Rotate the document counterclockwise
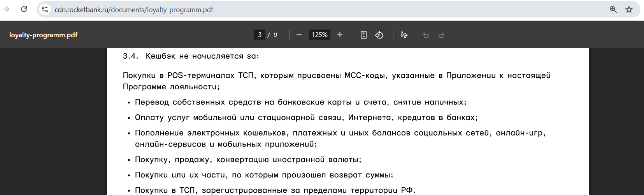 (379, 35)
